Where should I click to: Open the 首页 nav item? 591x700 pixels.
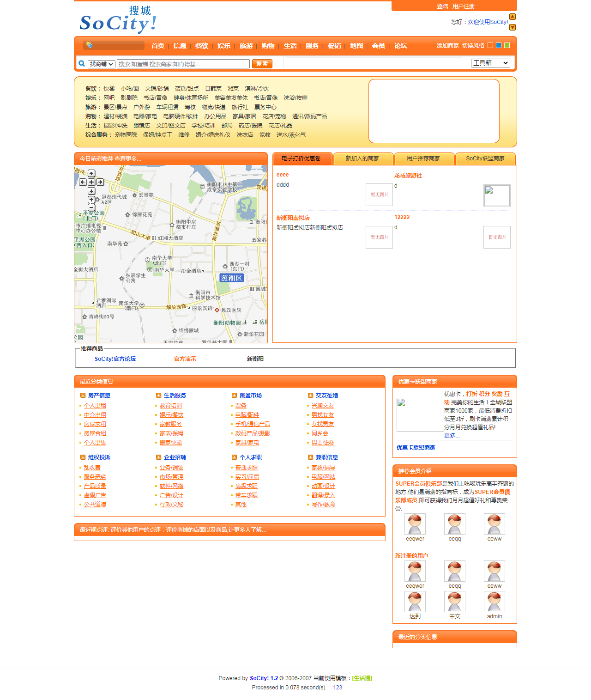[158, 46]
